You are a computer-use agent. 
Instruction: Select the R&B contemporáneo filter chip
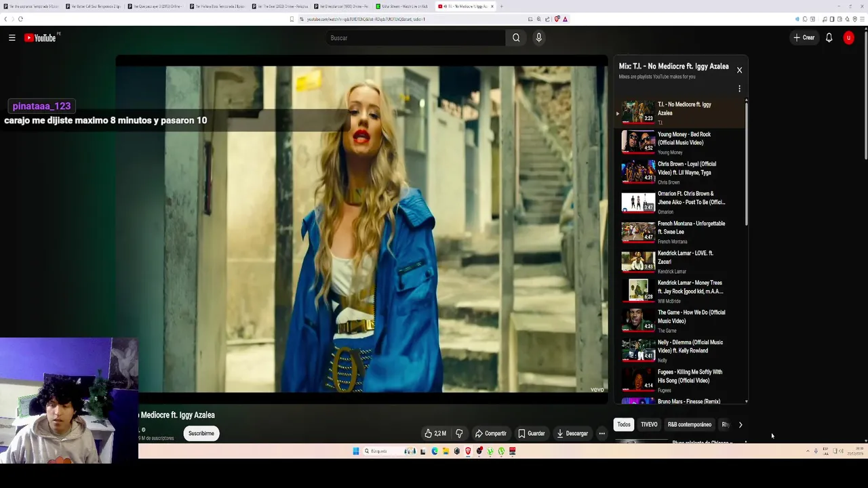pyautogui.click(x=690, y=424)
